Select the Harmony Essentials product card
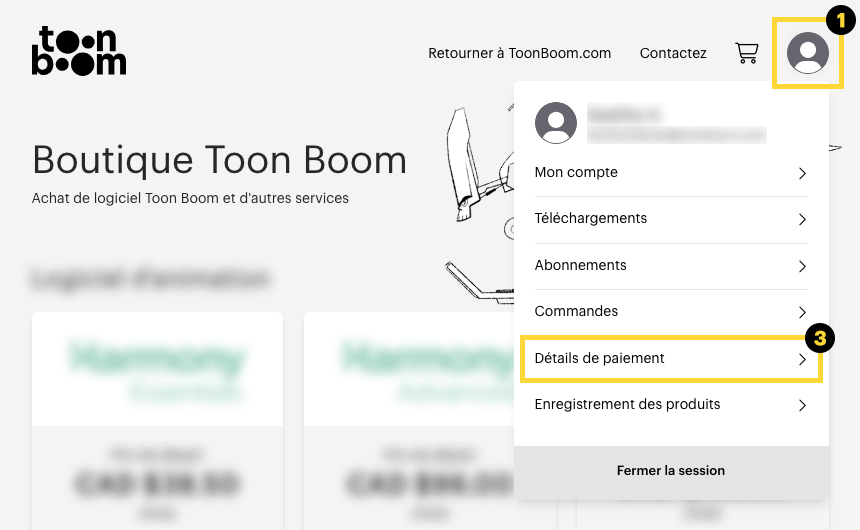The width and height of the screenshot is (860, 530). point(157,421)
